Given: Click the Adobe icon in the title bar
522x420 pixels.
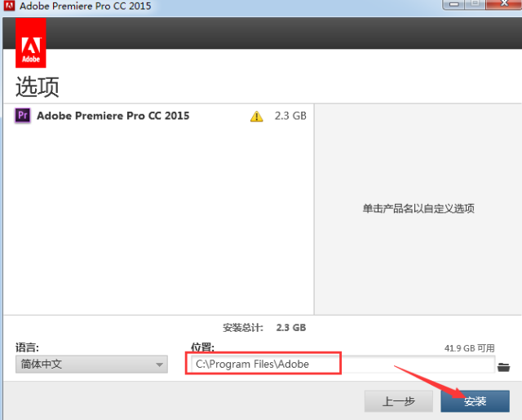Looking at the screenshot, I should [8, 6].
